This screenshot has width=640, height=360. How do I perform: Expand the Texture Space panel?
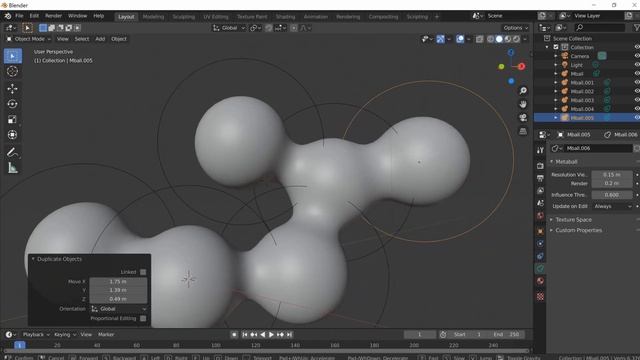click(551, 220)
